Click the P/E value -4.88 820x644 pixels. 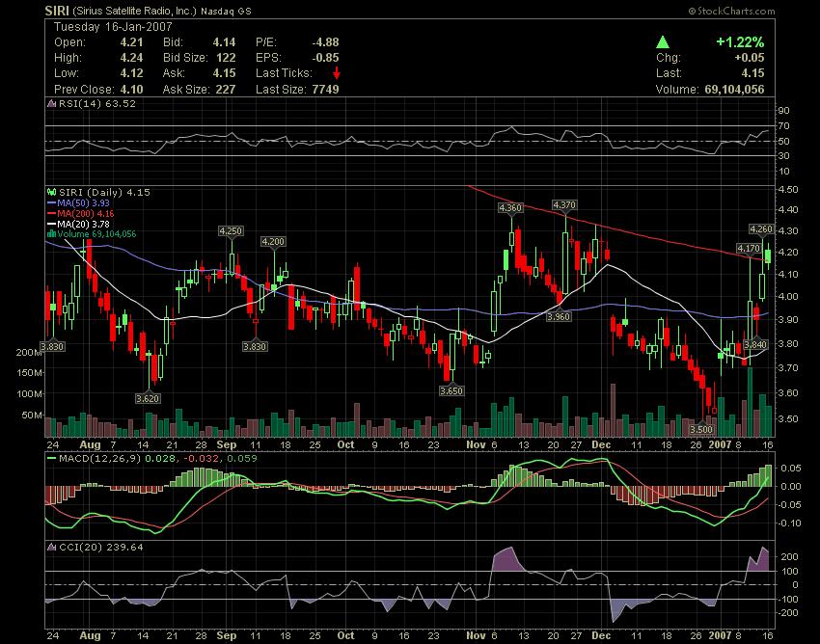[x=325, y=42]
